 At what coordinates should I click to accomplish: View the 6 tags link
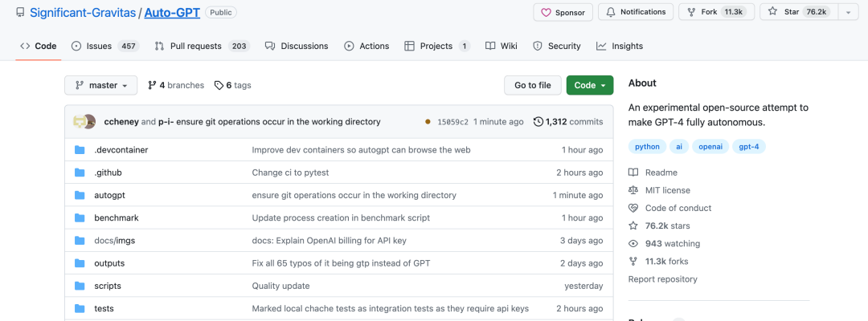point(232,85)
